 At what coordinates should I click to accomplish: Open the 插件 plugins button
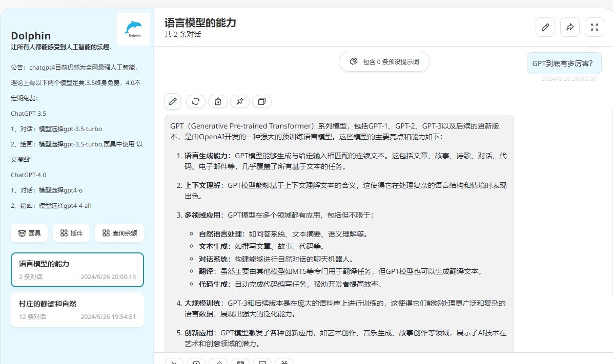point(71,233)
